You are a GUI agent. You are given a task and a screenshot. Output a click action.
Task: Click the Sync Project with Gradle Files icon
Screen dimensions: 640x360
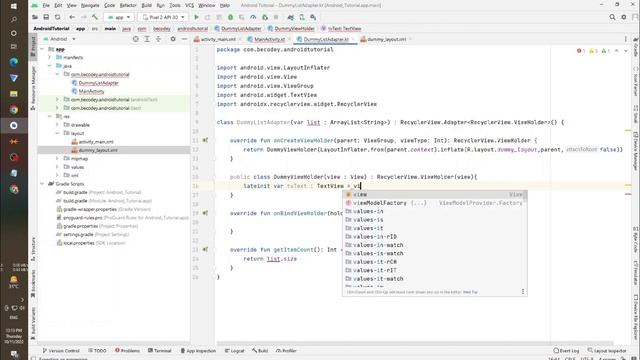(290, 17)
